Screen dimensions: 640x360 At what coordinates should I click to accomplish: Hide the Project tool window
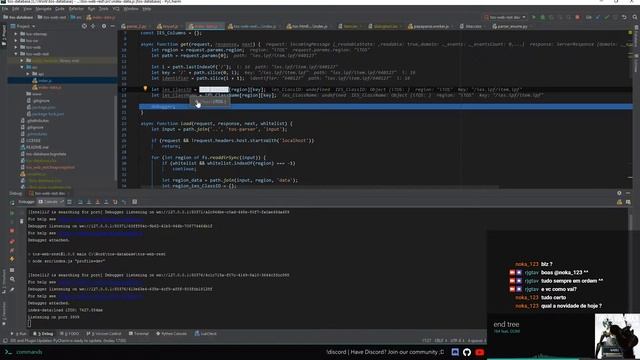(112, 26)
